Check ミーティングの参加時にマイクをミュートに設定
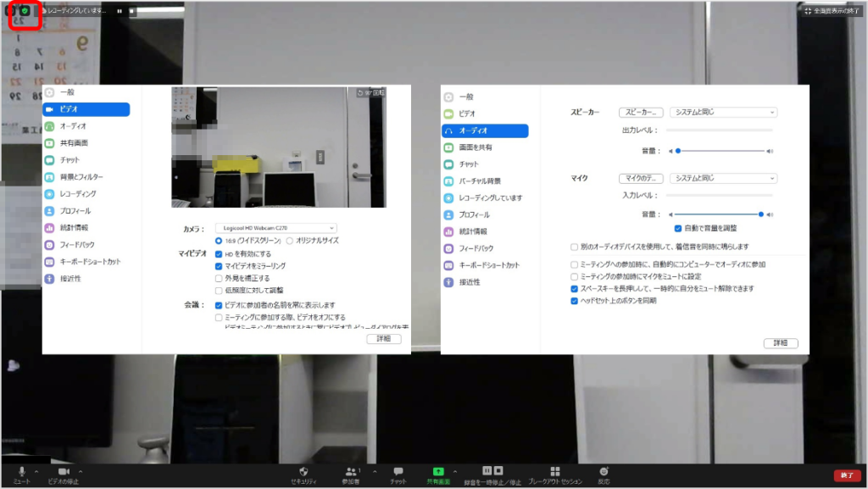The width and height of the screenshot is (868, 489). coord(574,276)
